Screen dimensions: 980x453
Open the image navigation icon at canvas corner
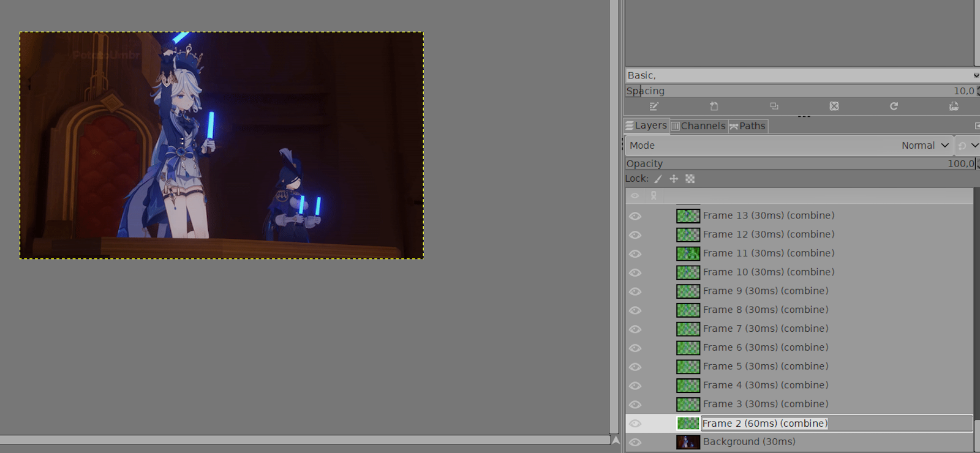tap(616, 440)
